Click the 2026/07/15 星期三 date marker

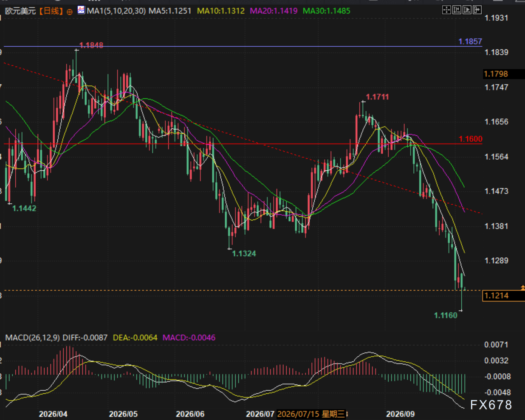tap(312, 414)
